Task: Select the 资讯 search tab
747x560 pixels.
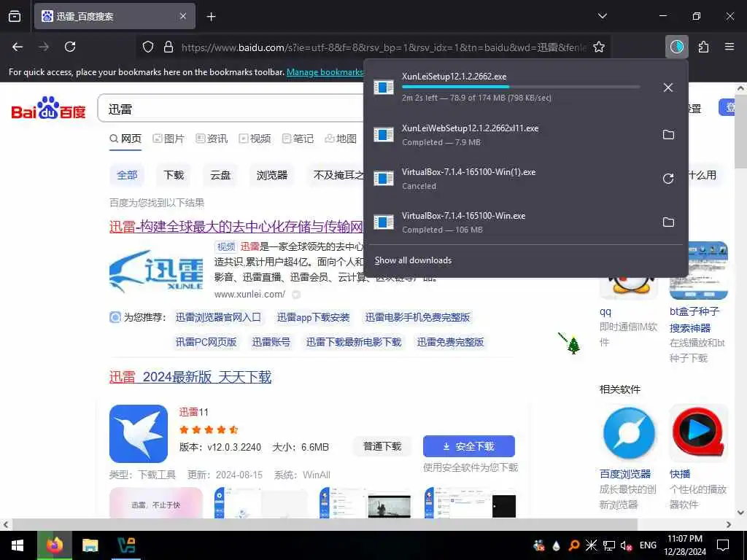Action: click(x=212, y=139)
